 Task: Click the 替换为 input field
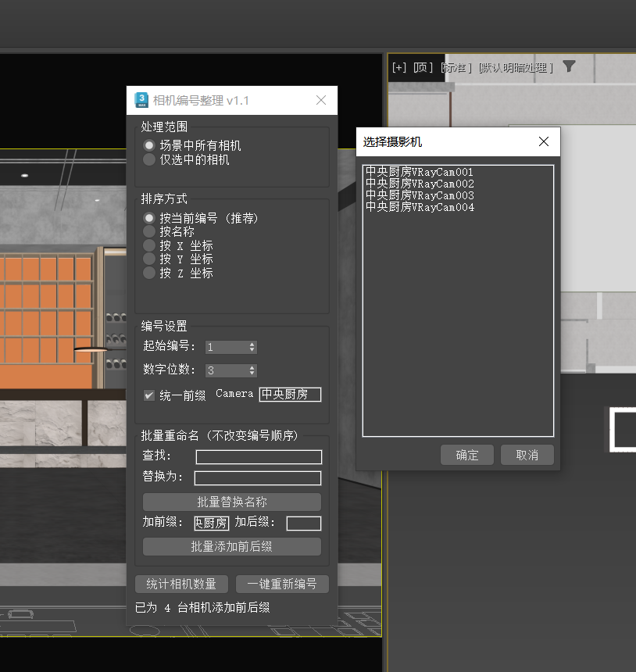click(x=258, y=478)
